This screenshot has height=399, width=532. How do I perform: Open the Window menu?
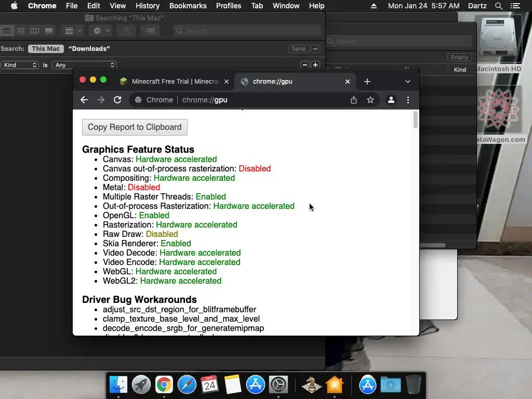(x=286, y=6)
